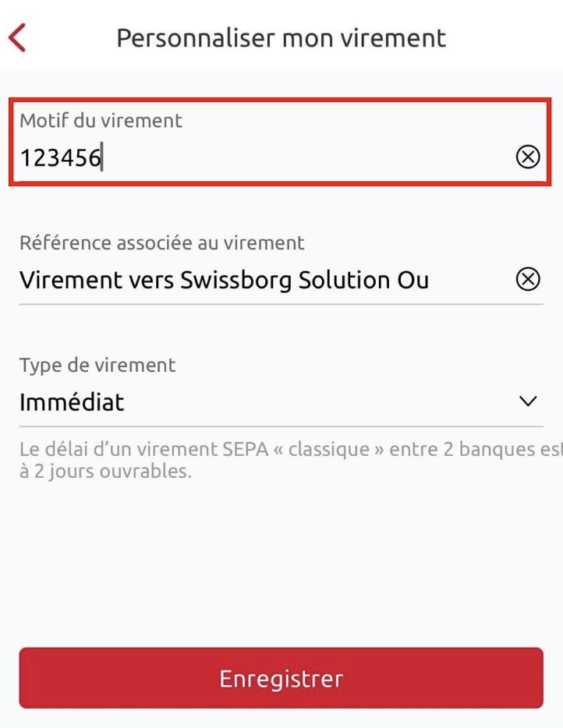Click the Référence associée au virement label

coord(161,243)
